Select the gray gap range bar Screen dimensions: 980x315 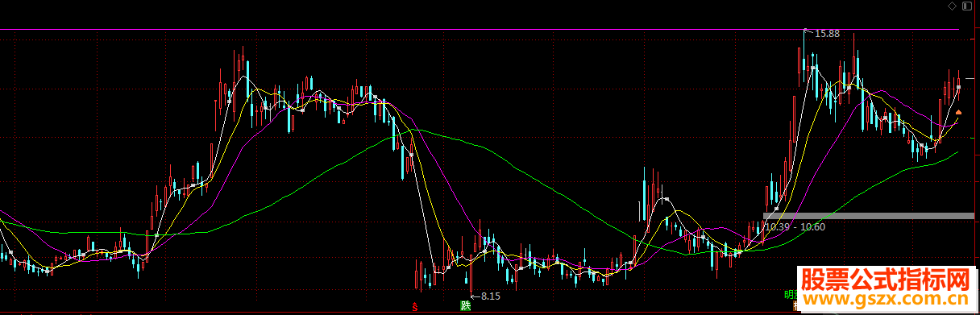[869, 216]
